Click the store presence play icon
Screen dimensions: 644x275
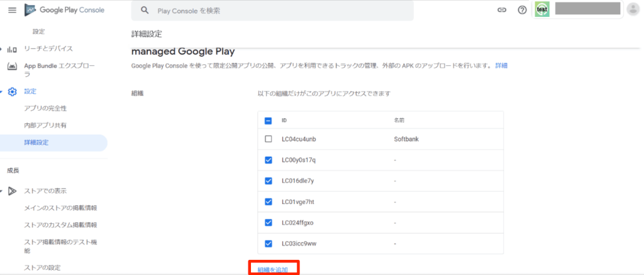click(13, 191)
